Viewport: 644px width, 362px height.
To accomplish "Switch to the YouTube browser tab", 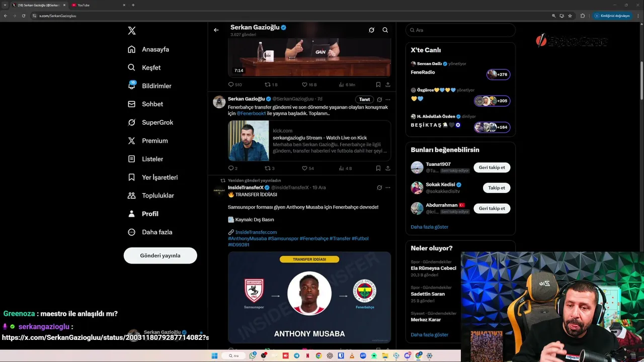I will [98, 5].
